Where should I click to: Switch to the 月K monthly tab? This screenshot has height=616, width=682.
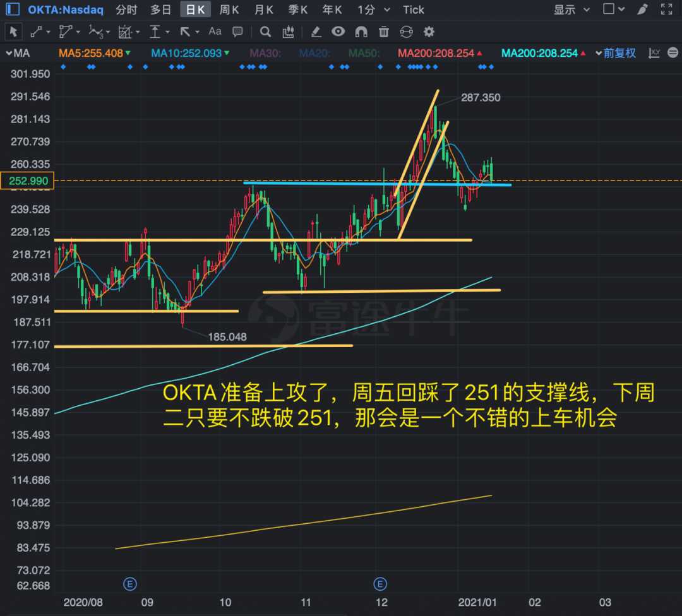click(263, 9)
